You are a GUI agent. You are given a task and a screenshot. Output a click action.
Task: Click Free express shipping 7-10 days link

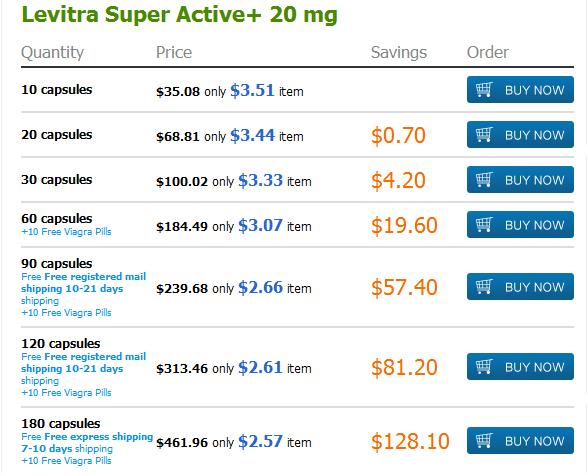(x=87, y=443)
